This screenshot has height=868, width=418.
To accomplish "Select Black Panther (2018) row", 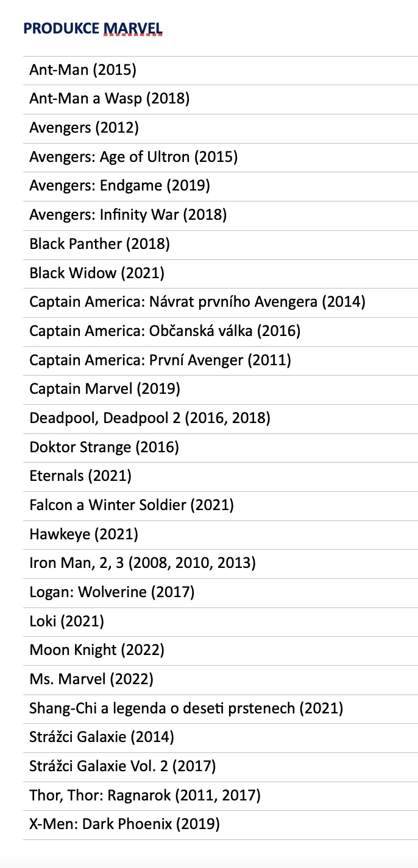I will tap(99, 244).
